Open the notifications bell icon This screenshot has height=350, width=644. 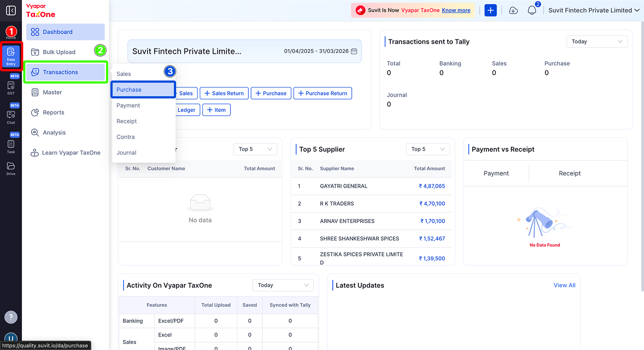click(x=532, y=10)
